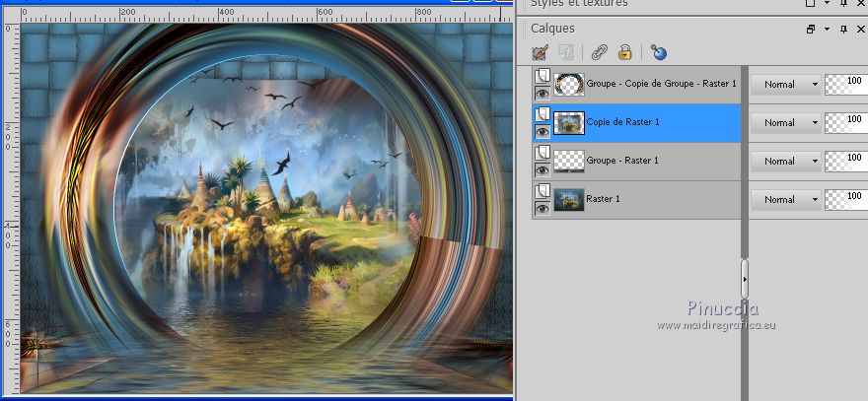Click the new raster layer brush icon
Viewport: 868px width, 401px height.
pos(540,52)
